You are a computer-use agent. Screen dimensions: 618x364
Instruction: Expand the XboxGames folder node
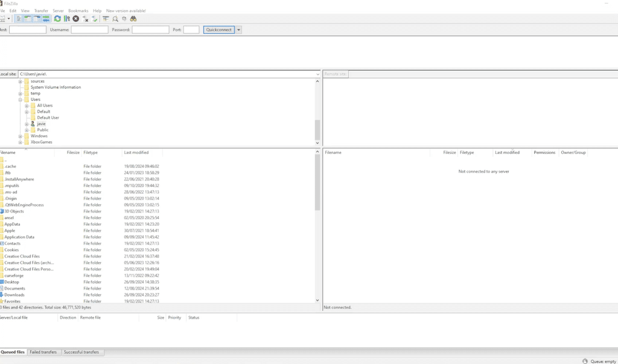[20, 142]
